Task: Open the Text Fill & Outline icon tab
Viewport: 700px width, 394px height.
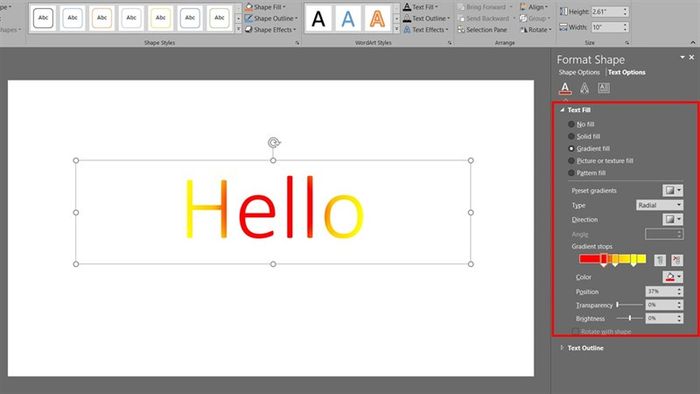Action: point(565,88)
